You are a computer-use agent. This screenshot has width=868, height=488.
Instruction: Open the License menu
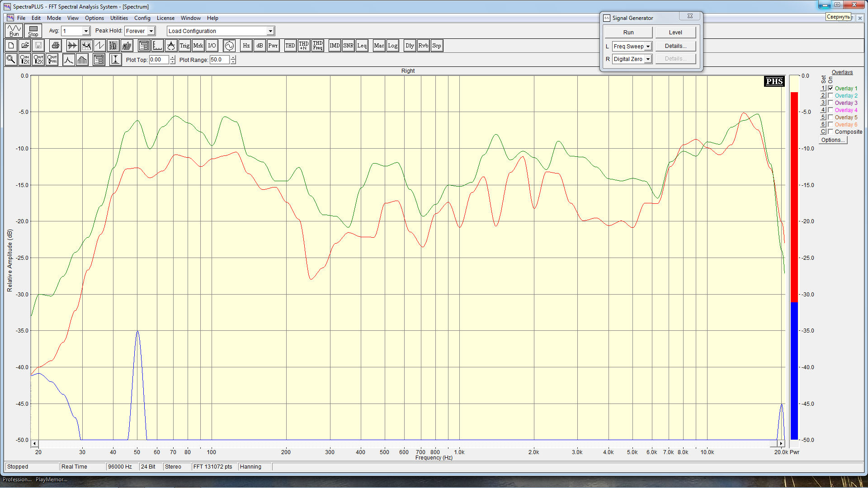165,18
